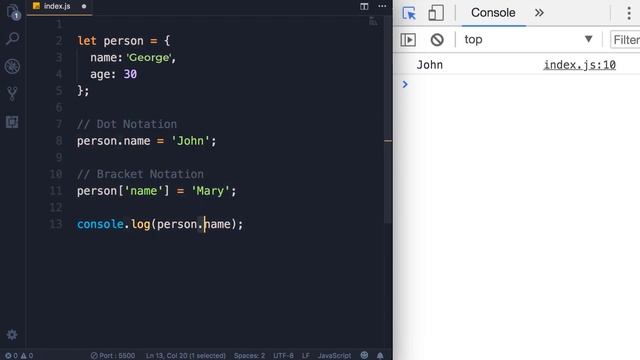Open the Extensions icon in activity bar

[12, 122]
